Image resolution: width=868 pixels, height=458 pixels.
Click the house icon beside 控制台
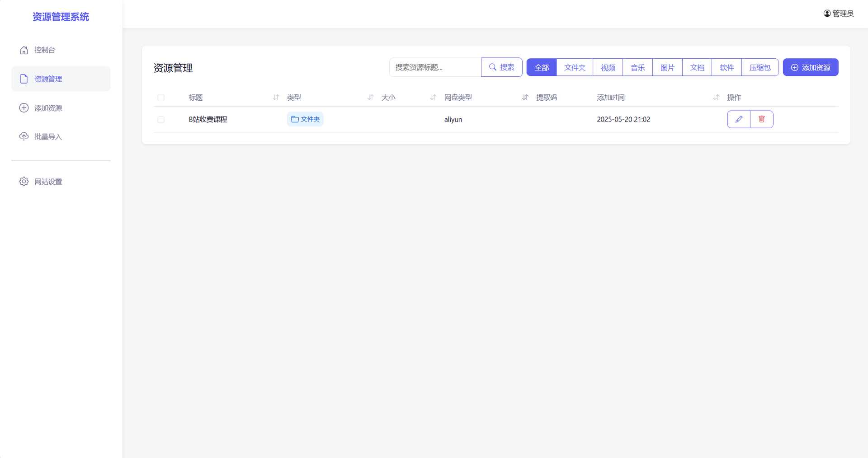click(x=24, y=50)
